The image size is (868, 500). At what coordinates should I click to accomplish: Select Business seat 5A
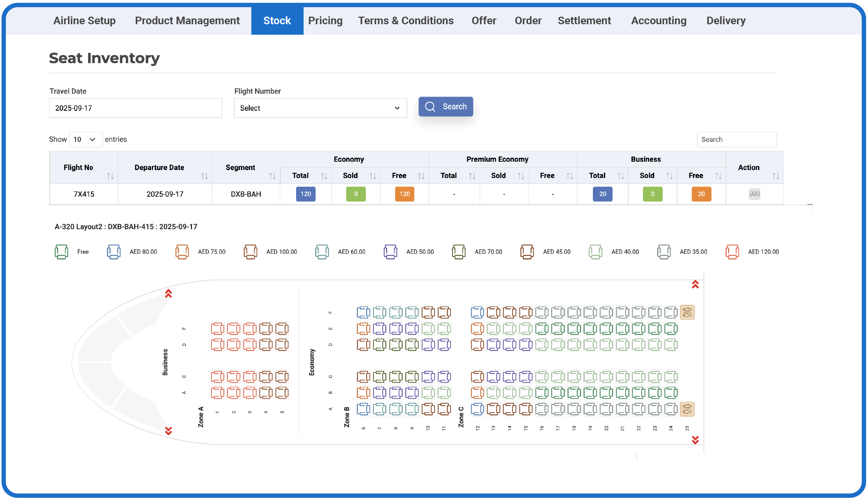point(282,393)
